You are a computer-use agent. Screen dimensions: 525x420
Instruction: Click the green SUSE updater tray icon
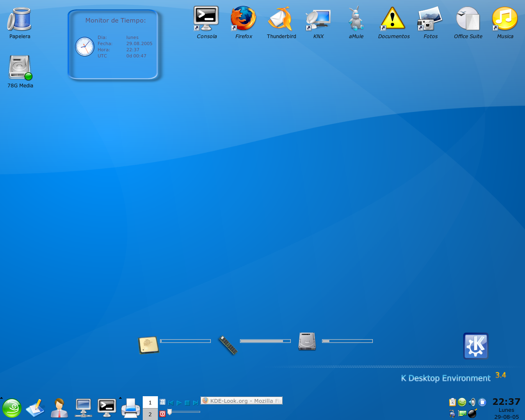[462, 402]
